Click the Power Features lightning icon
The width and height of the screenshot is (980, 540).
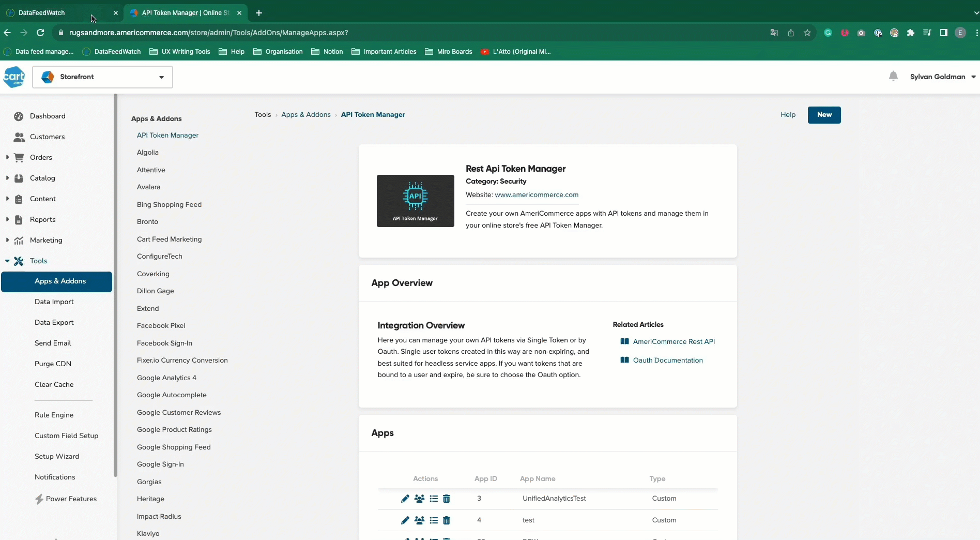pos(39,499)
